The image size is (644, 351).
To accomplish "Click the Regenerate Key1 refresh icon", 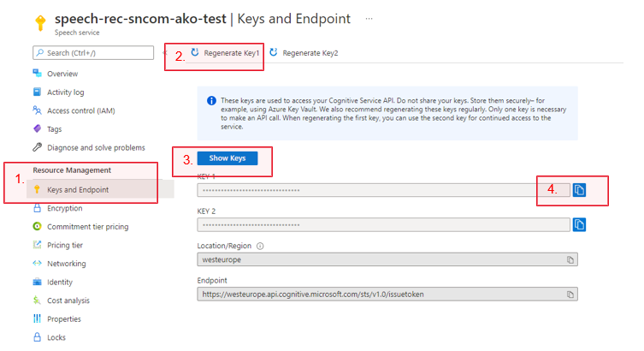I will pos(195,53).
